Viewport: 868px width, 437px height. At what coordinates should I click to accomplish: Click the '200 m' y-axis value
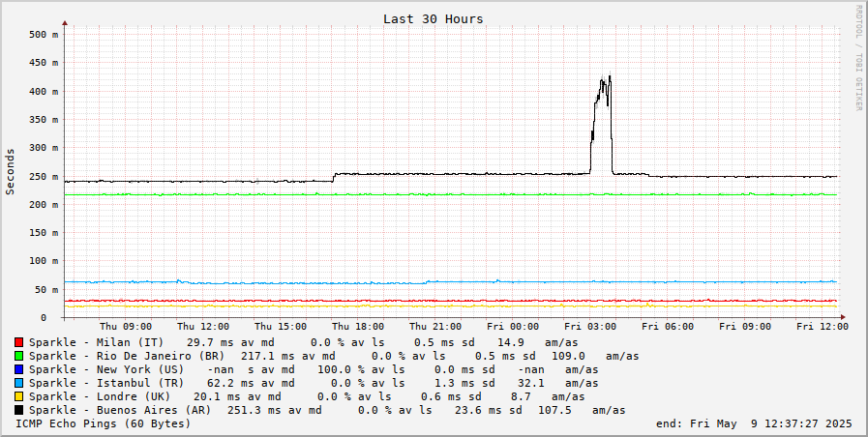click(44, 205)
